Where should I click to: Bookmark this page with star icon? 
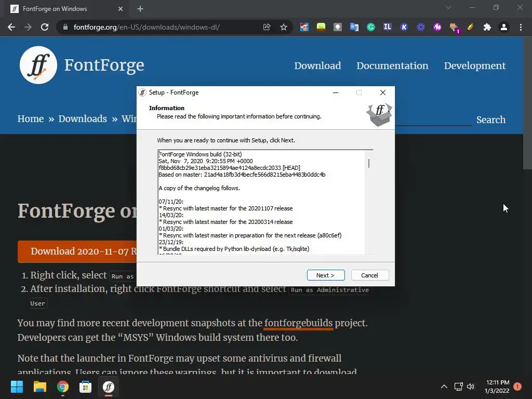point(284,27)
